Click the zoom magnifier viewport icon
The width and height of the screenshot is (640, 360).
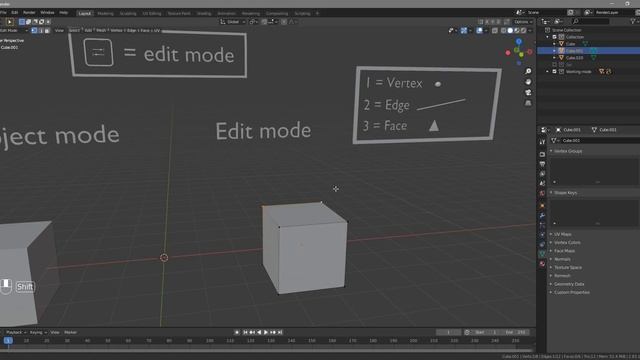[x=528, y=71]
